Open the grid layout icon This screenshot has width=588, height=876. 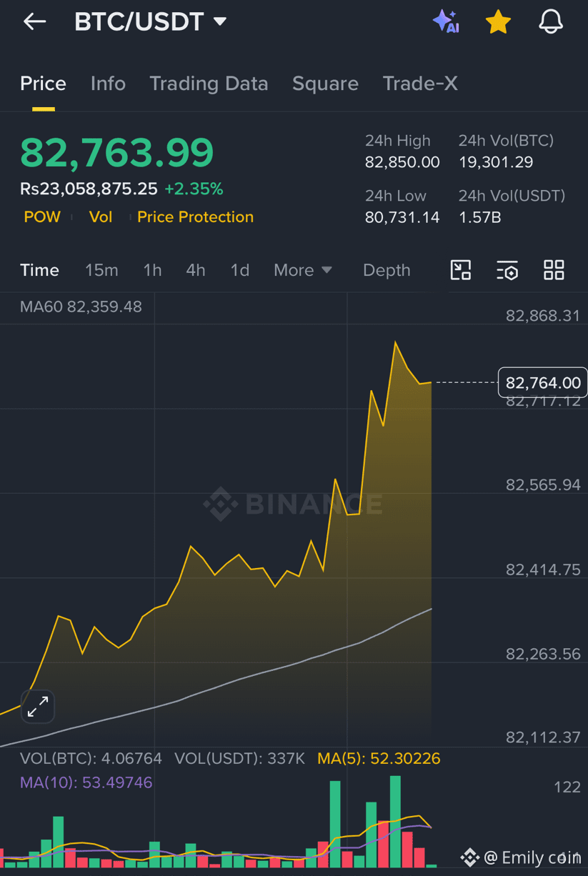[554, 270]
